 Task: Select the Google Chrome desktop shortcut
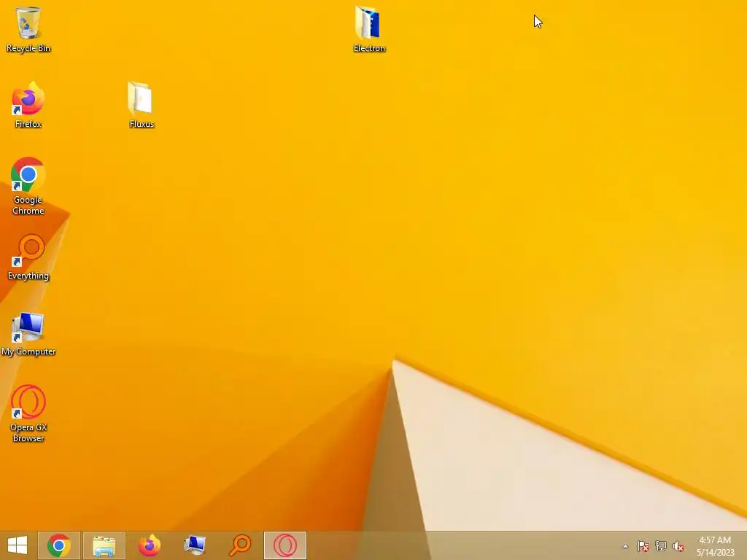point(28,186)
